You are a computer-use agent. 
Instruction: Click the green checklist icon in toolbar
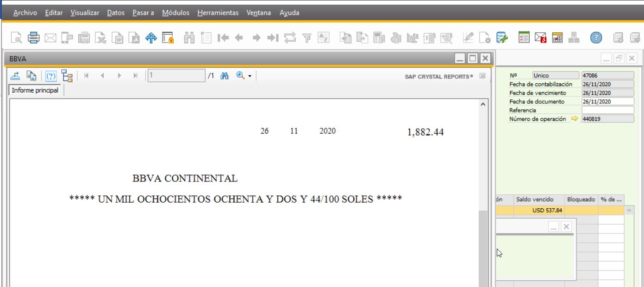525,37
